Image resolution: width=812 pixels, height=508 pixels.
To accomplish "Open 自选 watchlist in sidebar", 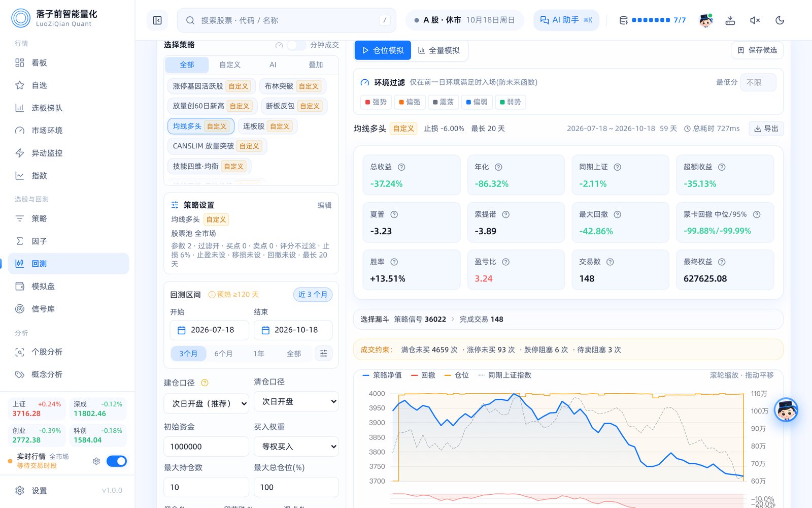I will point(69,85).
